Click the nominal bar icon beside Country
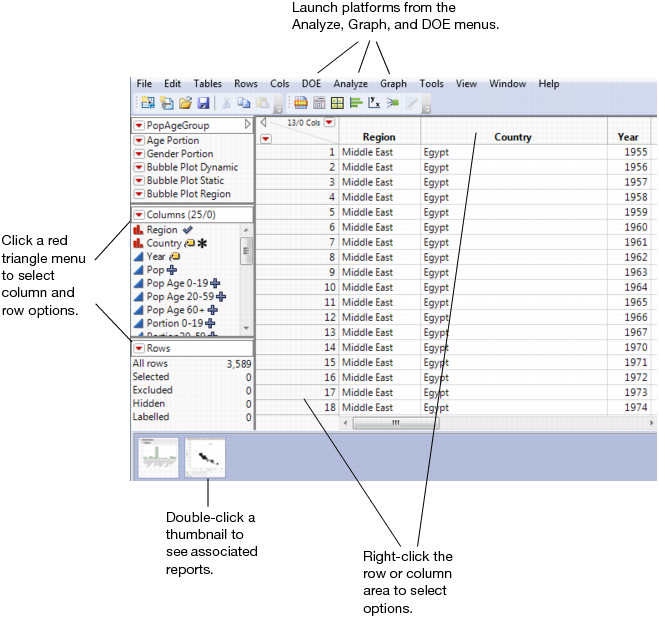The height and width of the screenshot is (620, 659). pyautogui.click(x=138, y=243)
